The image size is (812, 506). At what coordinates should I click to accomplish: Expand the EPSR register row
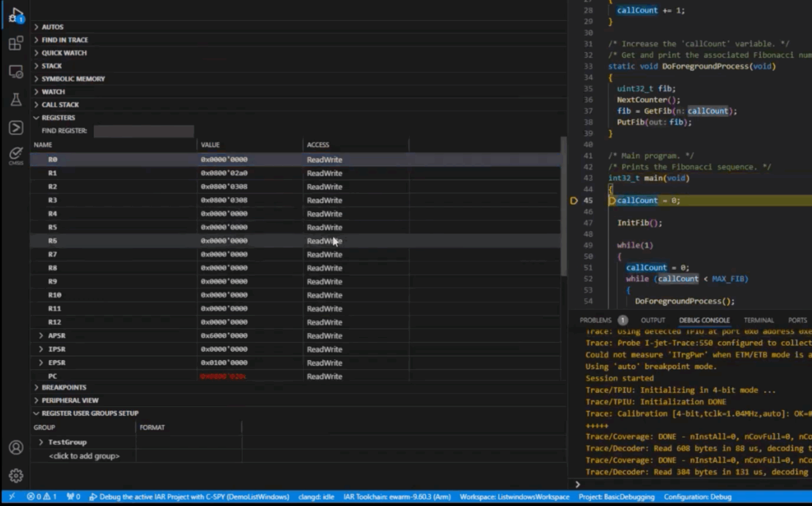click(41, 362)
